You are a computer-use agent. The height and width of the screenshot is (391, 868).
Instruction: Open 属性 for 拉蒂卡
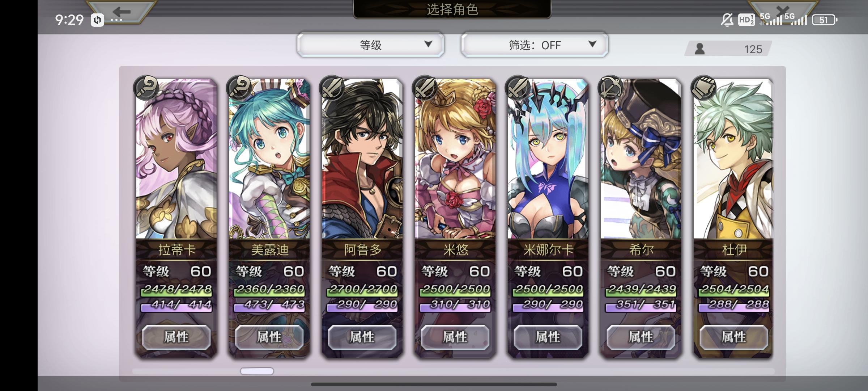click(176, 337)
